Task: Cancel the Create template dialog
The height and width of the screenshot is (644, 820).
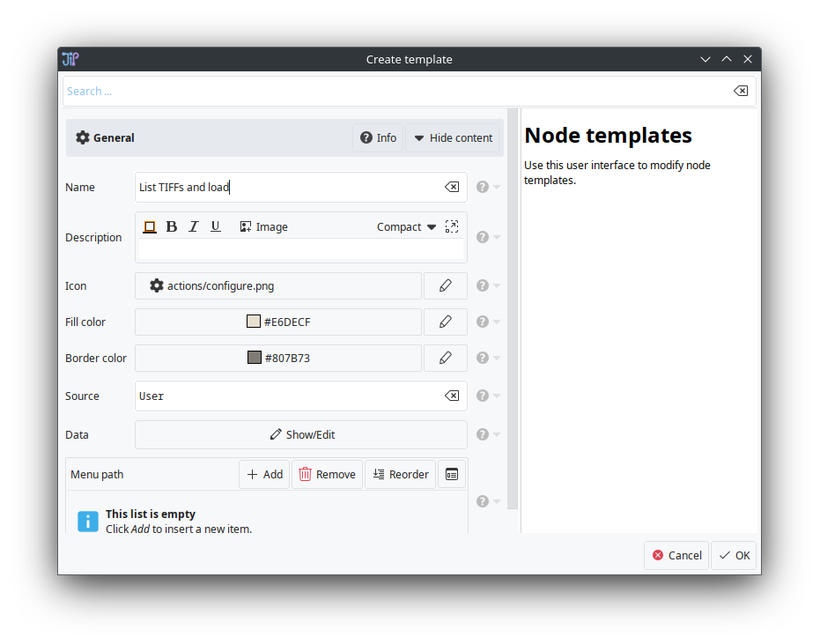Action: (676, 555)
